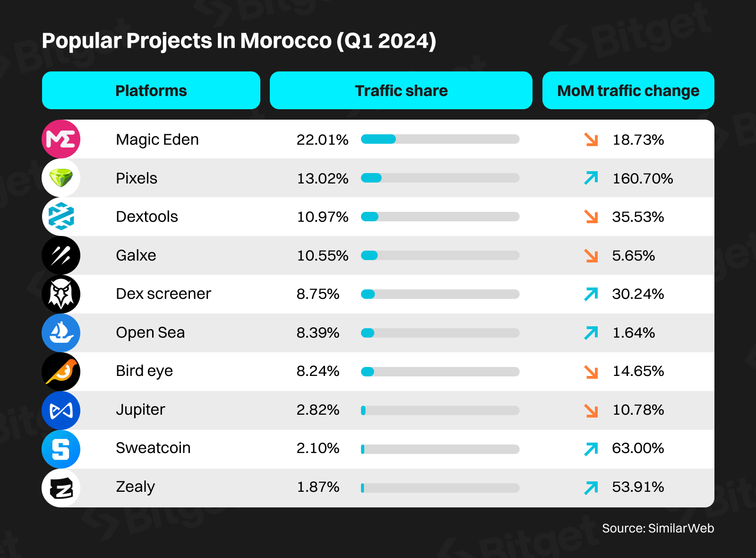The height and width of the screenshot is (558, 756).
Task: Select the Dex screener owl icon
Action: click(61, 294)
